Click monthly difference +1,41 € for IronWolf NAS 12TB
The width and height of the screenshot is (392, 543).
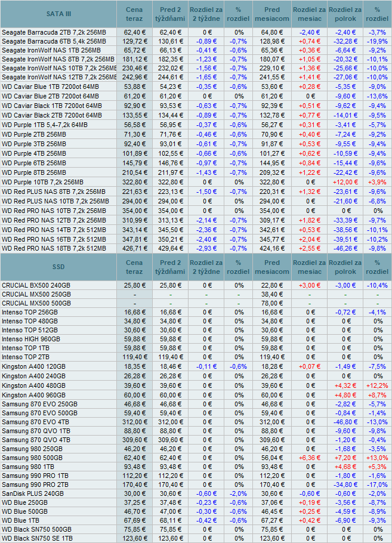[x=309, y=77]
